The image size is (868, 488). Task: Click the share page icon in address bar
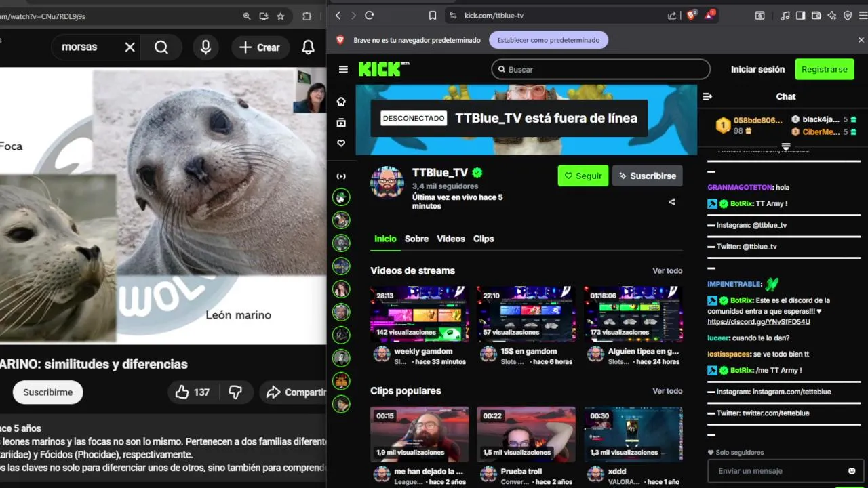(672, 15)
